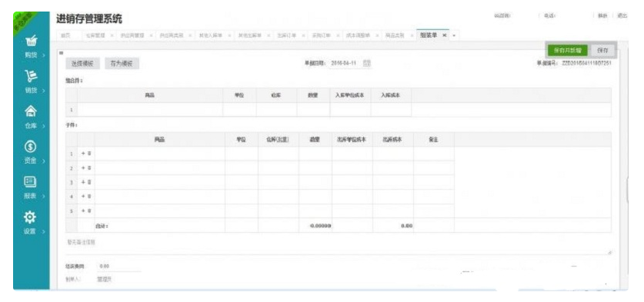644x302 pixels.
Task: Open the 销货 sales cart icon
Action: click(x=31, y=76)
